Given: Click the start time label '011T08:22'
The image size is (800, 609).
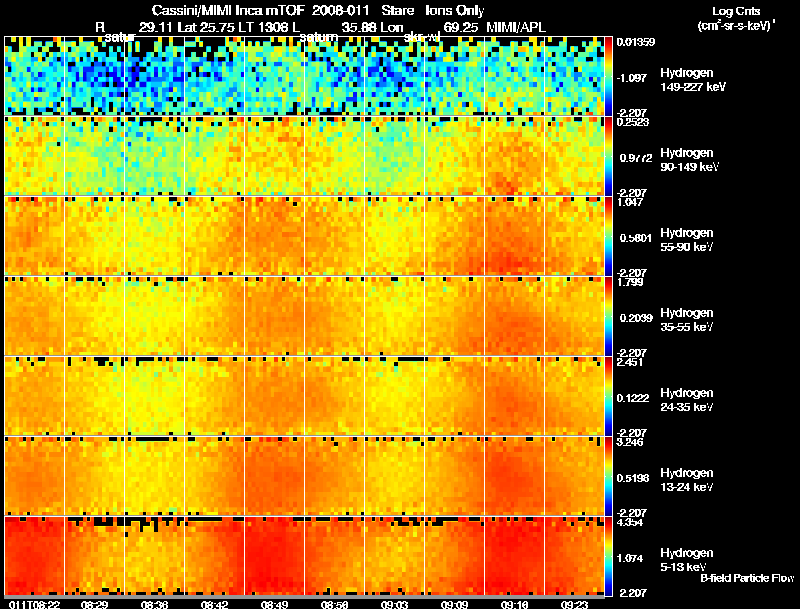Looking at the screenshot, I should pos(35,604).
